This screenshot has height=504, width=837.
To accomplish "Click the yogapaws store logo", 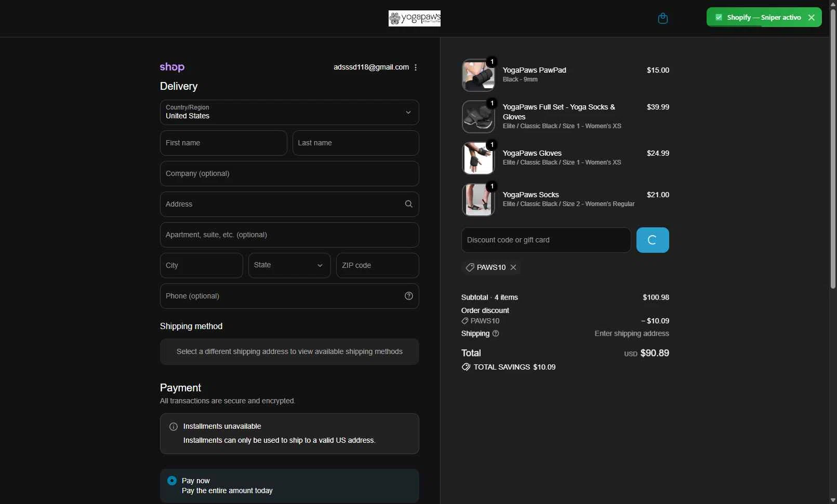I will tap(415, 19).
